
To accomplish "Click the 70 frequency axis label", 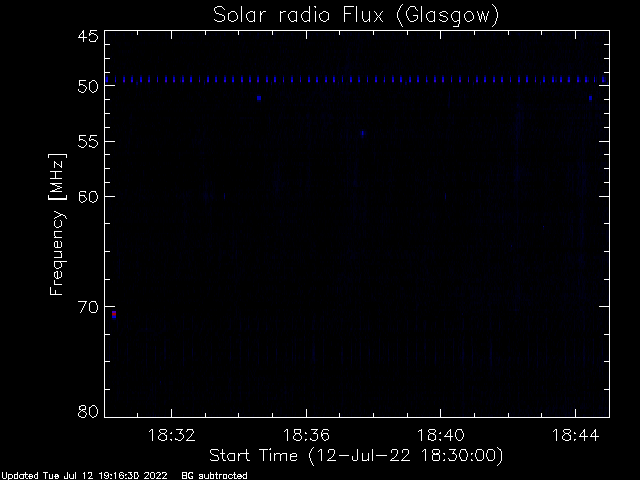I will click(88, 307).
